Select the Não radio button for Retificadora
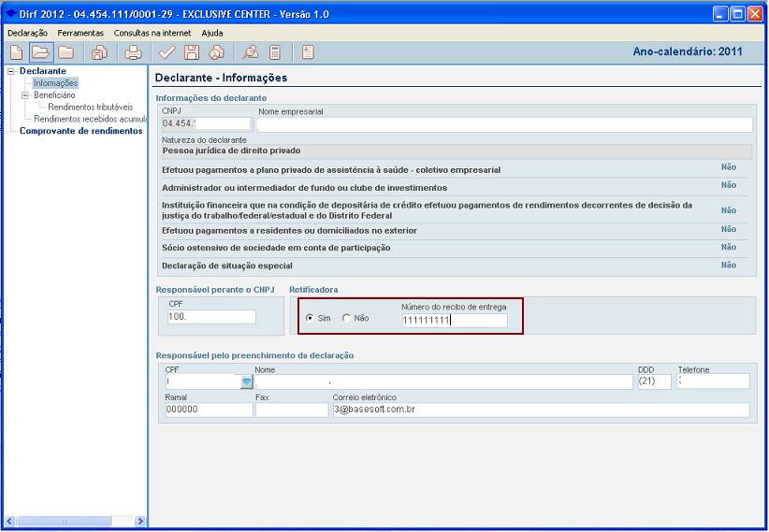Image resolution: width=769 pixels, height=532 pixels. [347, 319]
